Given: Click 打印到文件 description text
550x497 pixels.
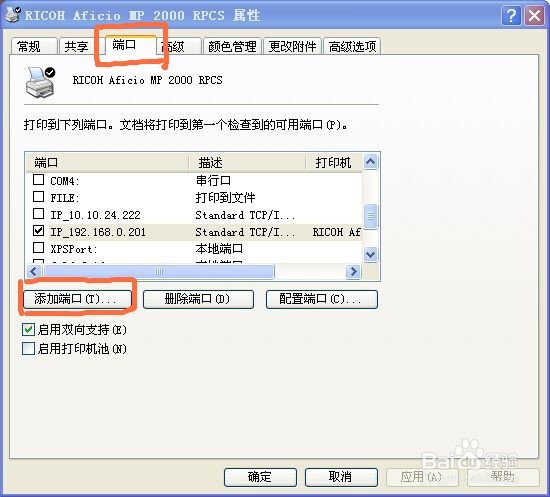Looking at the screenshot, I should [x=225, y=198].
